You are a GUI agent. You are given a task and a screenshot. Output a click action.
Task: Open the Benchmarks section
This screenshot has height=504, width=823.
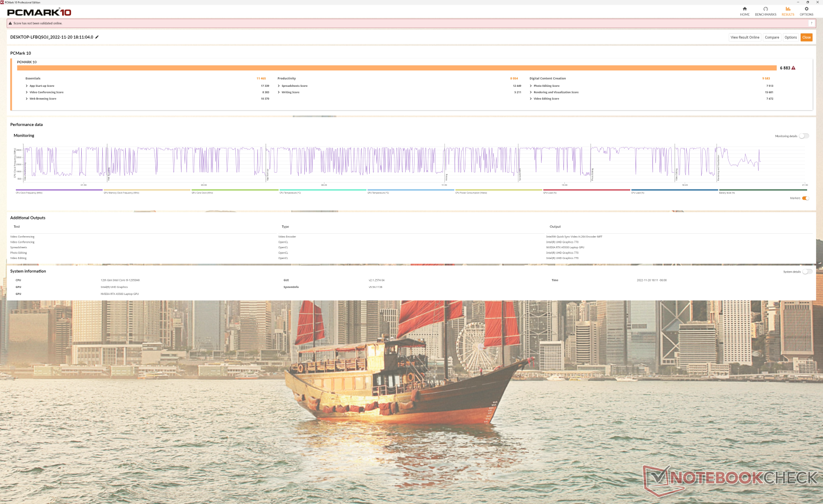pyautogui.click(x=766, y=11)
